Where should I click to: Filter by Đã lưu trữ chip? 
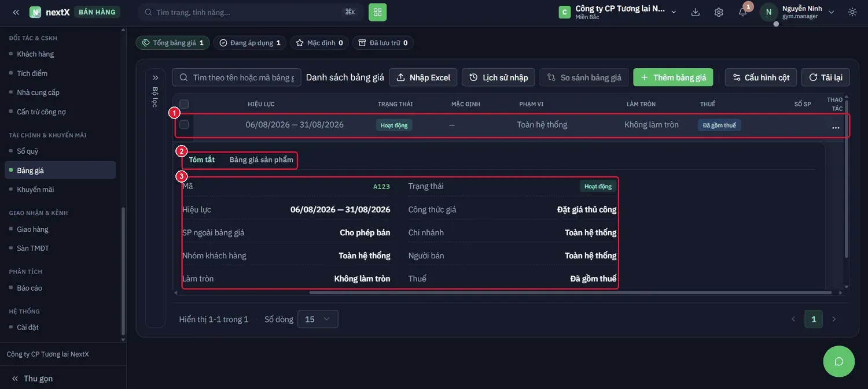tap(383, 43)
